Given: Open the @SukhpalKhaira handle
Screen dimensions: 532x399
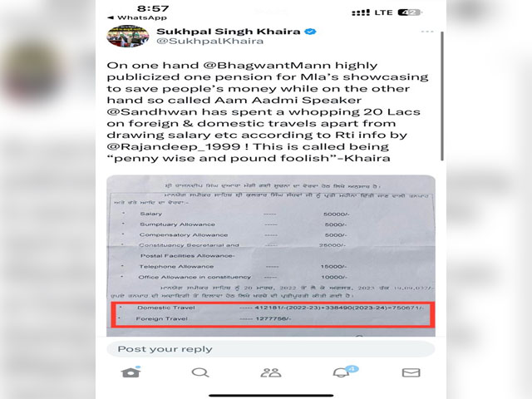Looking at the screenshot, I should [209, 41].
